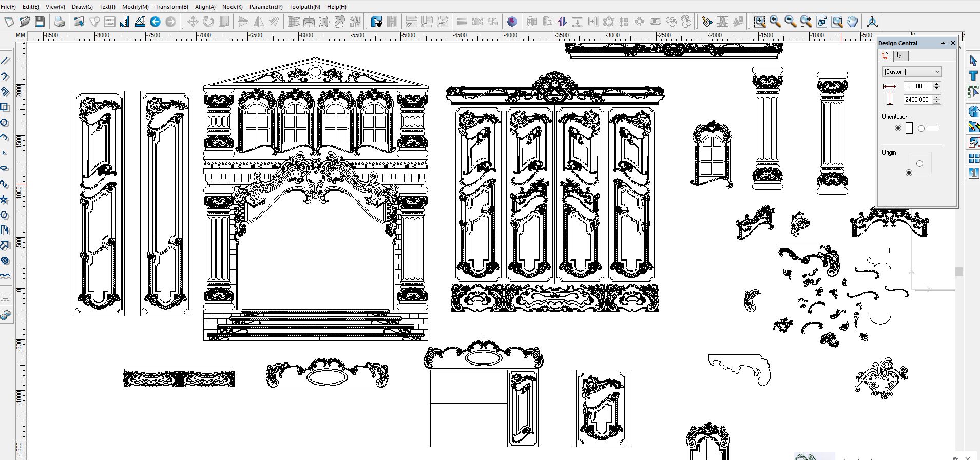
Task: Select the spiral tool in left toolbar
Action: 5,261
